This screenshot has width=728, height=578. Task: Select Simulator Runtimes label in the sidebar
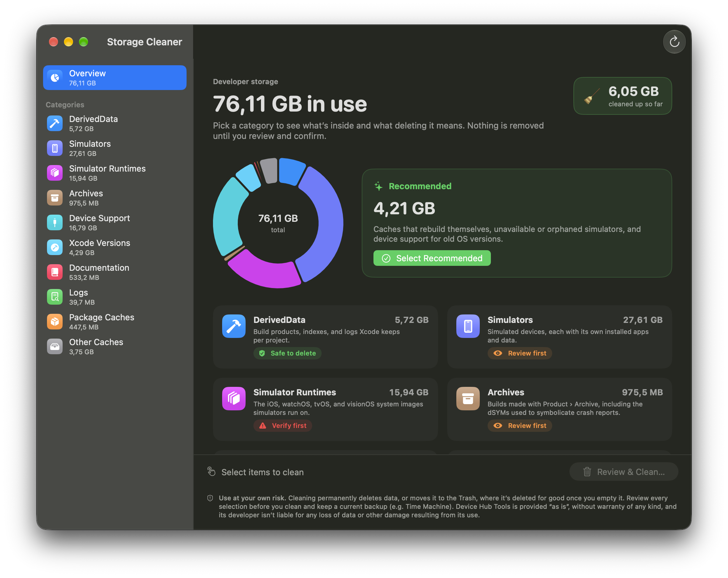tap(107, 168)
